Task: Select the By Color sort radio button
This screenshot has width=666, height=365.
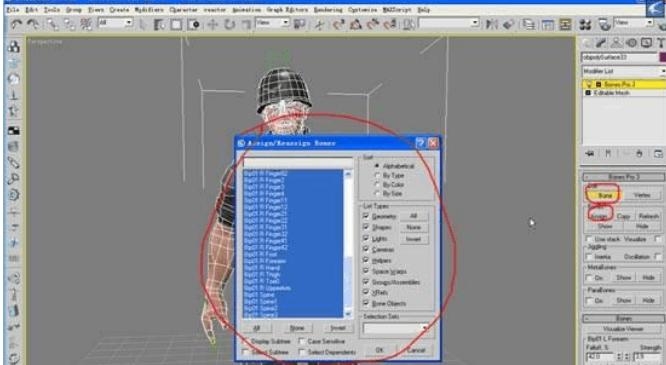Action: tap(377, 184)
